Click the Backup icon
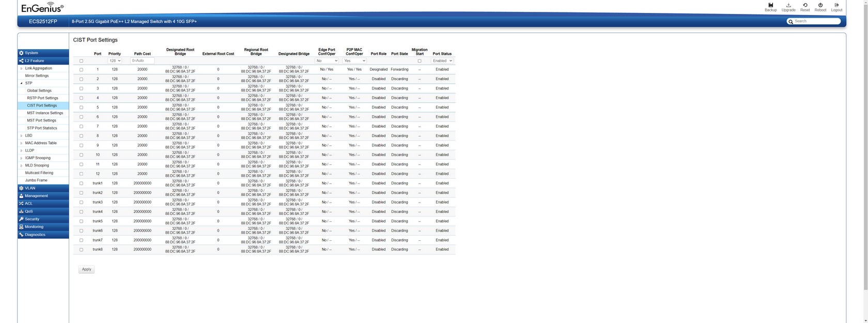Viewport: 868px width, 323px height. [770, 5]
